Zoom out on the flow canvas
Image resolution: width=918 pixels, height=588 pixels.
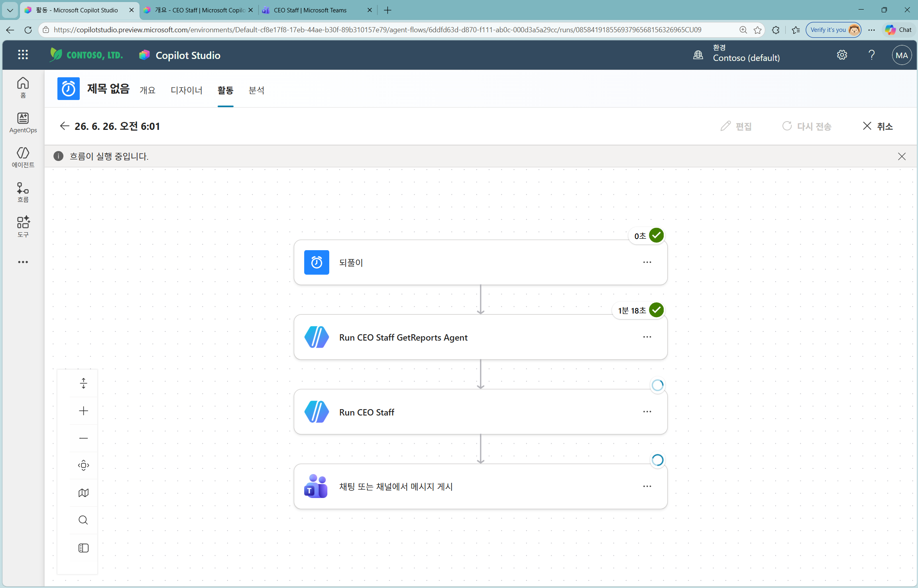(x=83, y=438)
